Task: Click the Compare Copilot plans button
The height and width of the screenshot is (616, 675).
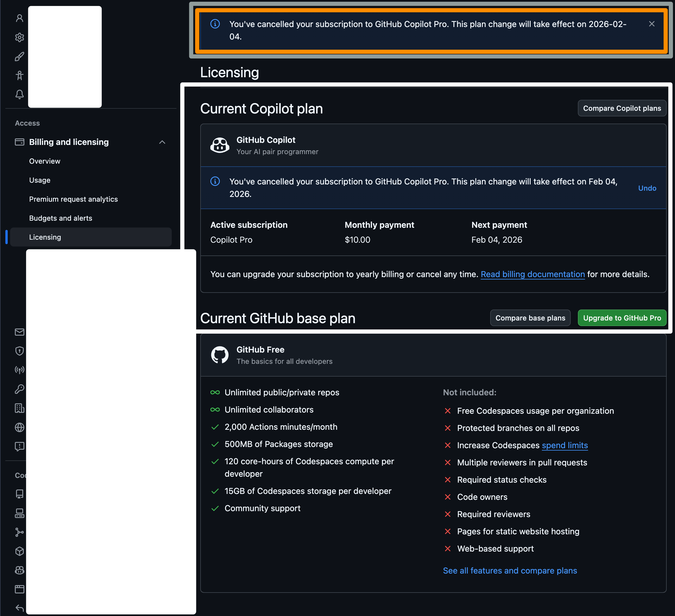Action: pos(622,108)
